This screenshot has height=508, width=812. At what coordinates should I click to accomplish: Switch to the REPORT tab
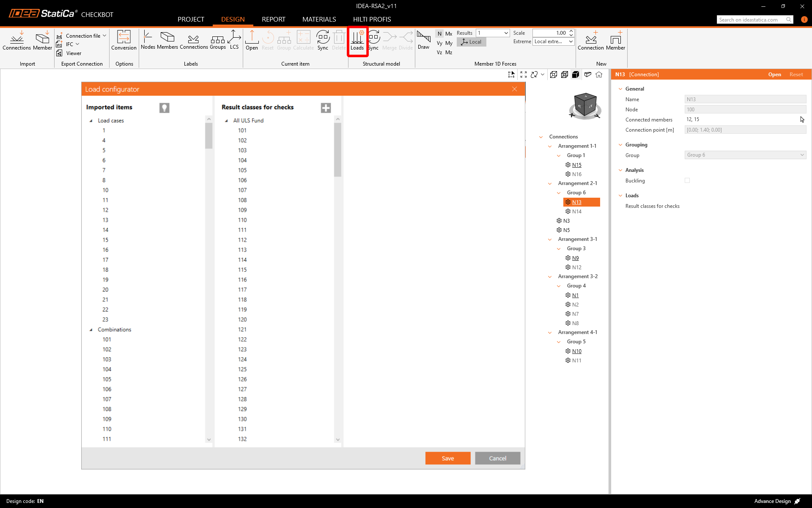[273, 19]
